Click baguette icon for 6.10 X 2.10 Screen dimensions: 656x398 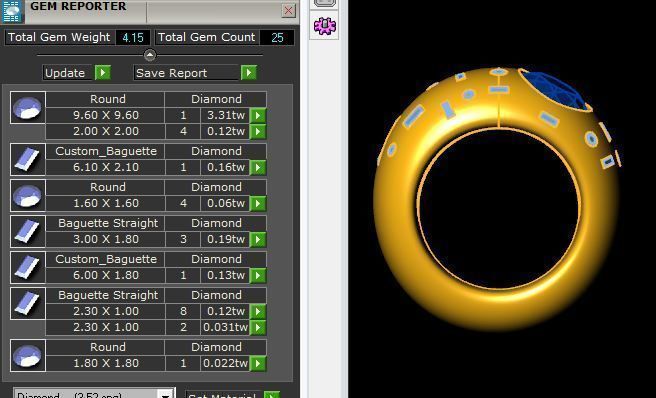click(x=28, y=159)
